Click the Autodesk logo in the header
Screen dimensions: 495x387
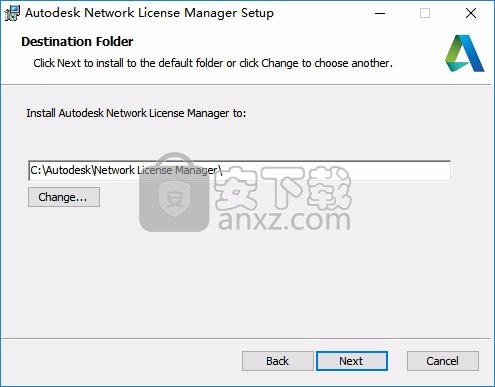point(465,53)
